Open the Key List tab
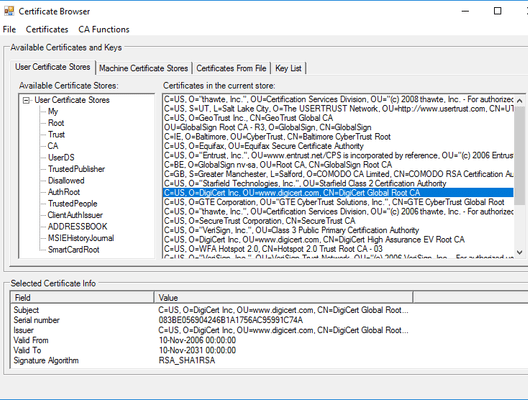This screenshot has width=528, height=400. pyautogui.click(x=288, y=68)
